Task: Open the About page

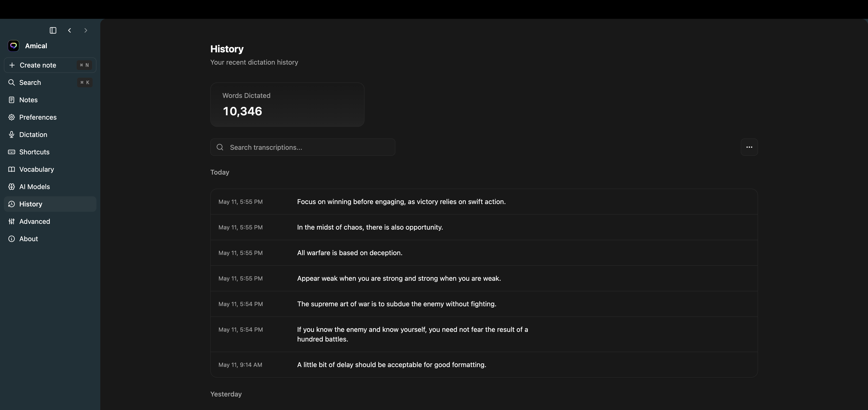Action: coord(50,239)
